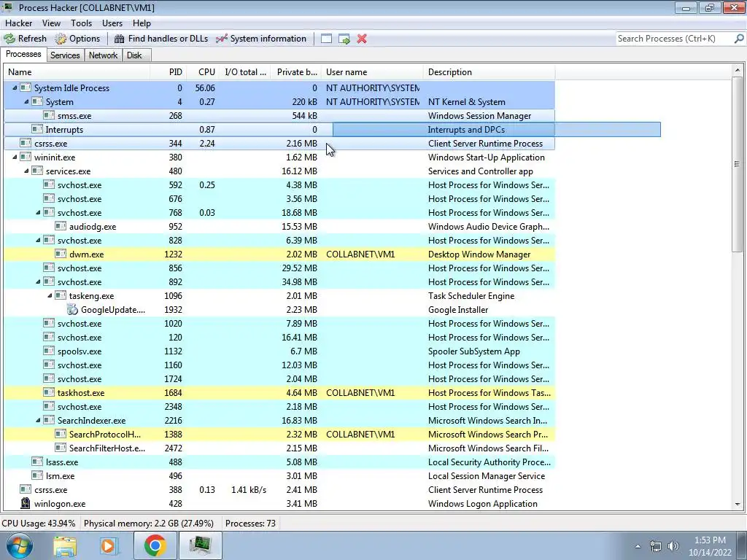Sort by the CPU column header

[203, 72]
